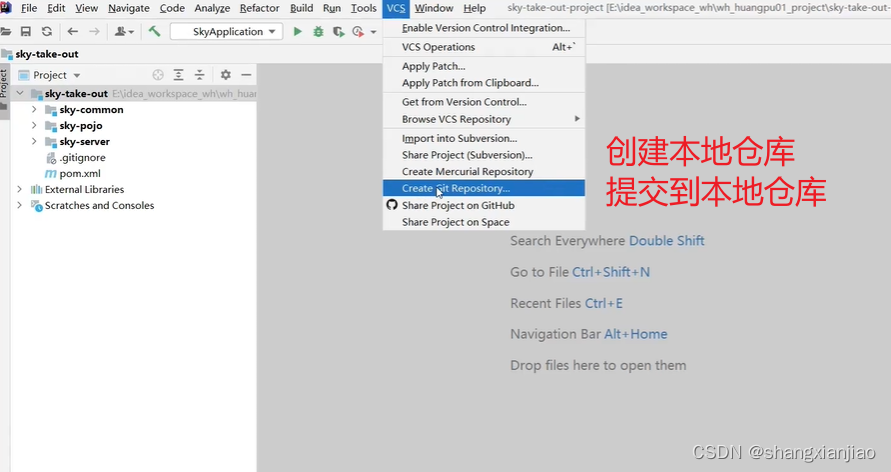Click Select Opened File locate icon
The image size is (891, 472).
pyautogui.click(x=158, y=75)
